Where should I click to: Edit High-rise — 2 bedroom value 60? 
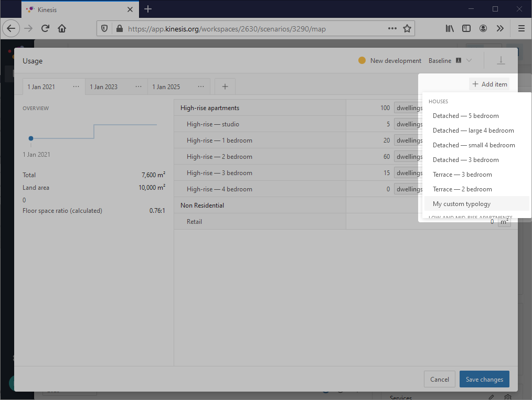pos(387,157)
